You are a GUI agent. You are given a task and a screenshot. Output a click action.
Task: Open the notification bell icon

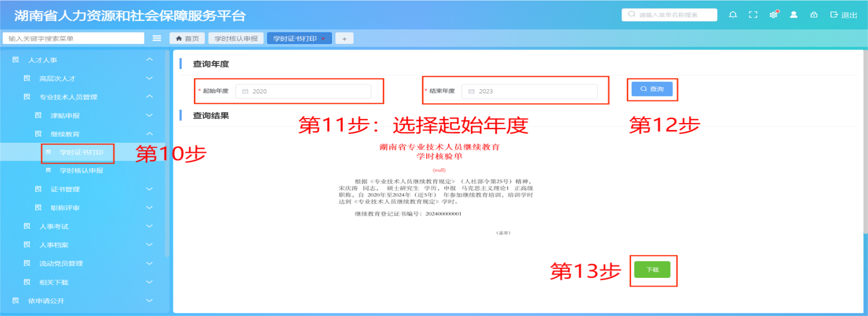tap(733, 15)
